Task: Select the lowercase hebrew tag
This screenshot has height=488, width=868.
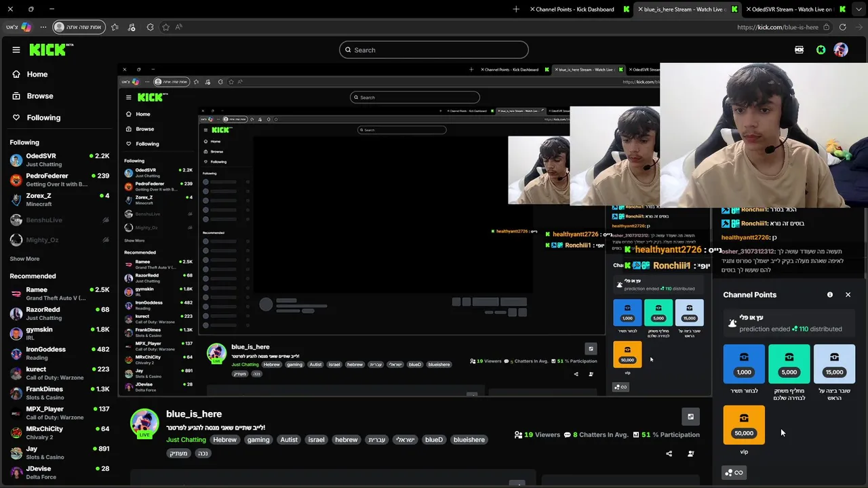Action: pyautogui.click(x=346, y=440)
